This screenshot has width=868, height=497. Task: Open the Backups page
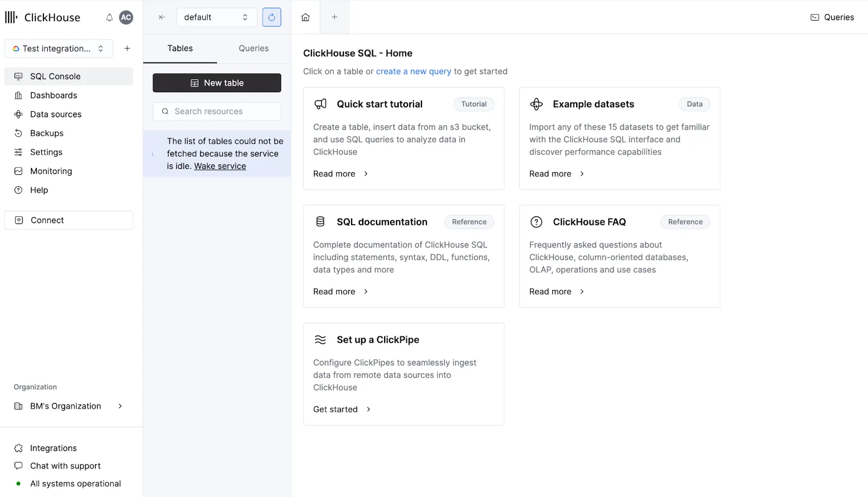click(x=68, y=133)
